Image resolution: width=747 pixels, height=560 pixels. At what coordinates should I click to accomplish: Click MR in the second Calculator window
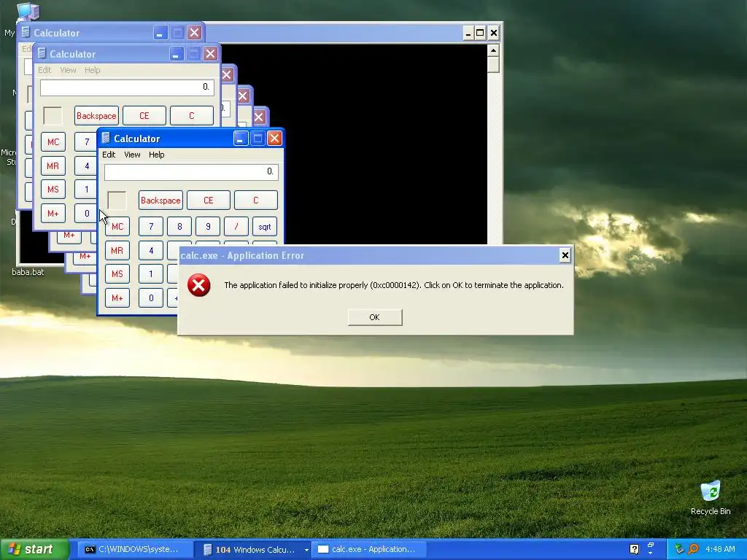[x=53, y=166]
